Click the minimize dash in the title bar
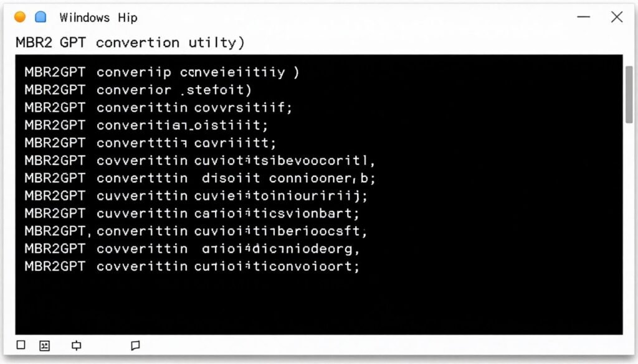This screenshot has width=638, height=364. pyautogui.click(x=584, y=17)
